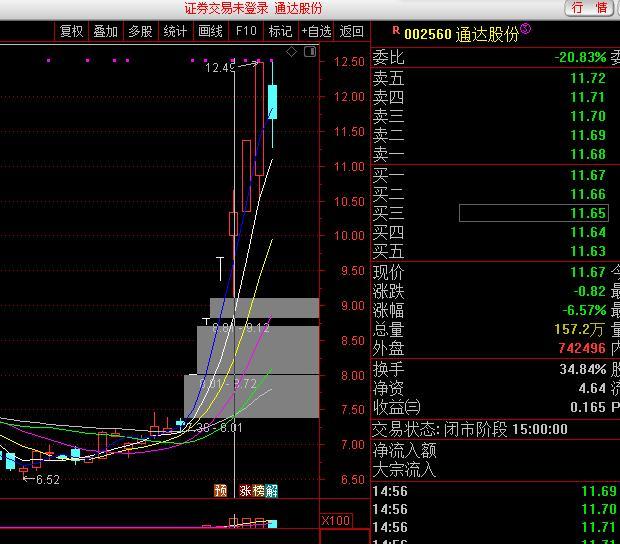Click the 14:56 trade at 11.70
Screen dimensions: 620x544
click(x=495, y=509)
